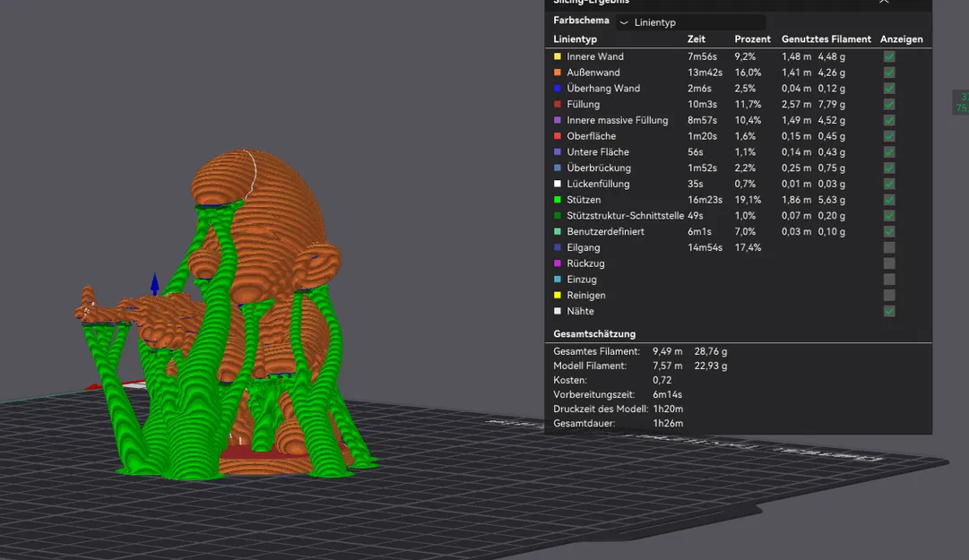969x560 pixels.
Task: Click the Anzeigen column header
Action: click(901, 39)
